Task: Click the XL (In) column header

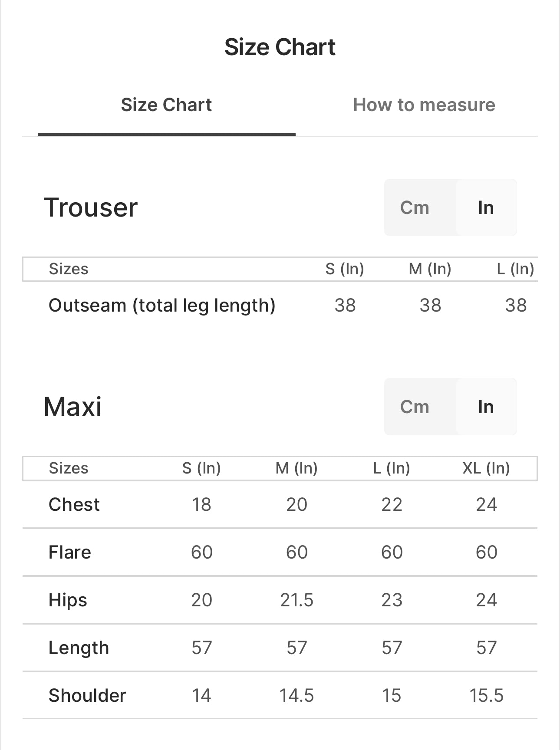Action: [x=486, y=468]
